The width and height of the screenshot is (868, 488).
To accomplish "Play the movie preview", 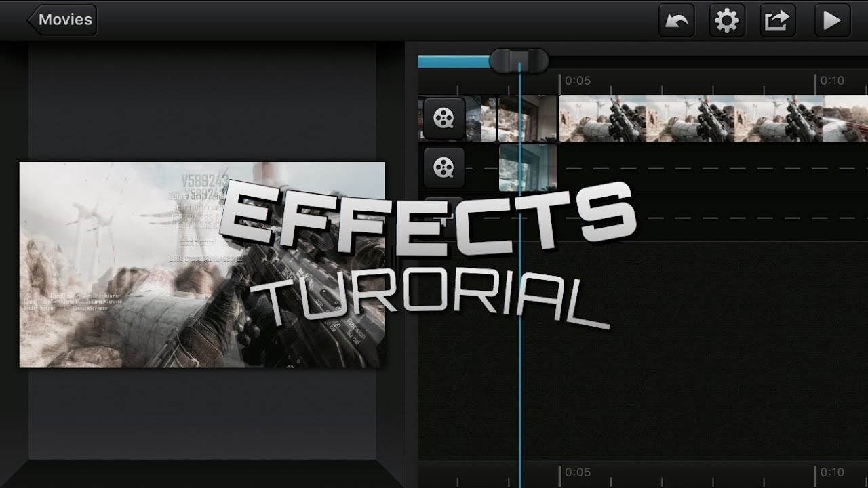I will click(832, 20).
